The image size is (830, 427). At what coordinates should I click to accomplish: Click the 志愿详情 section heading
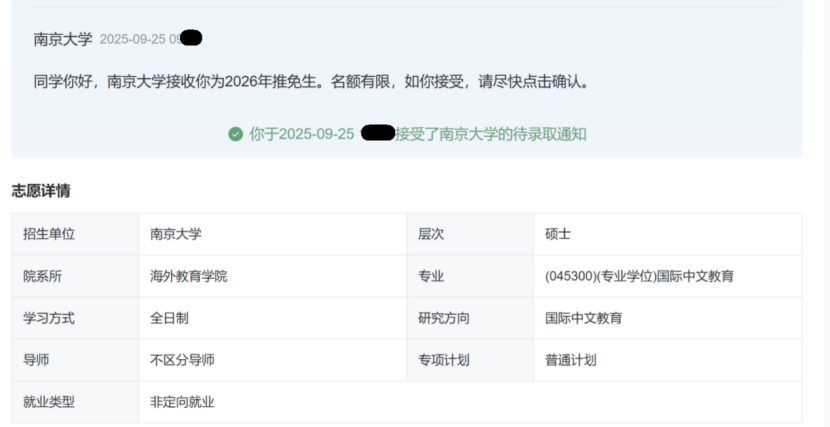[40, 190]
